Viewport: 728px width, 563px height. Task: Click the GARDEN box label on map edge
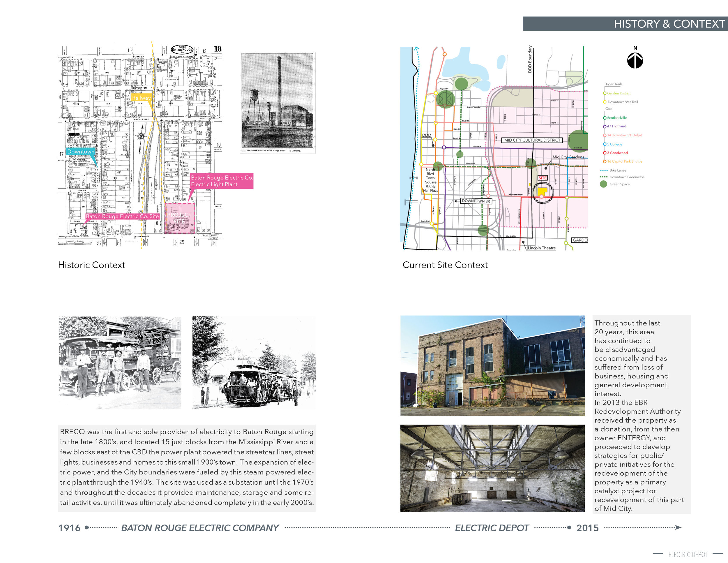[x=580, y=240]
